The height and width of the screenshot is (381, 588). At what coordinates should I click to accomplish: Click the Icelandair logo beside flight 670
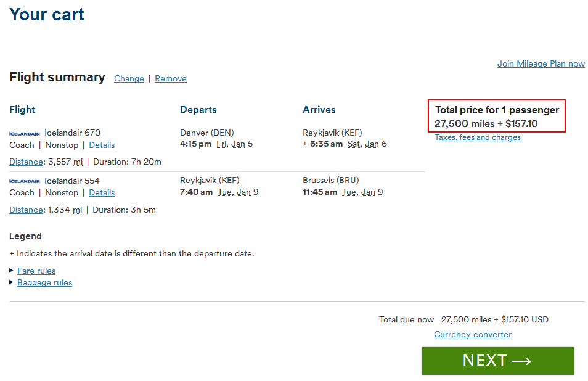pyautogui.click(x=25, y=134)
